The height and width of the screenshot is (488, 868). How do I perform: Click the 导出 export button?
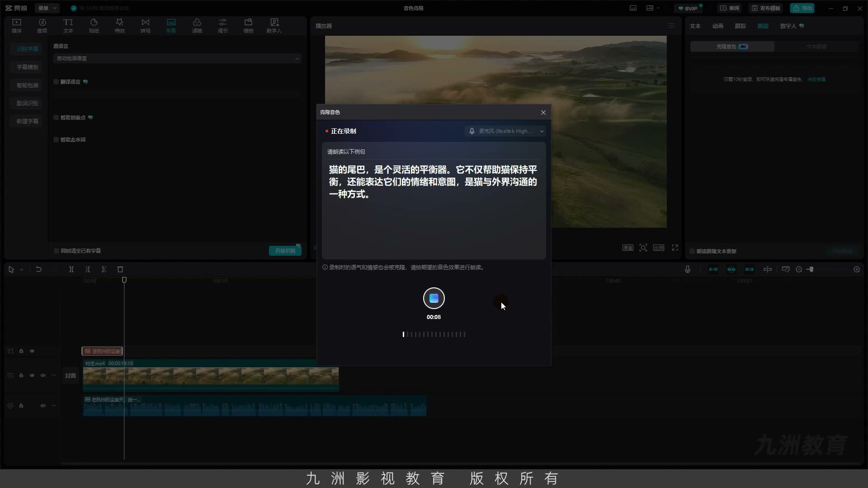click(x=802, y=8)
